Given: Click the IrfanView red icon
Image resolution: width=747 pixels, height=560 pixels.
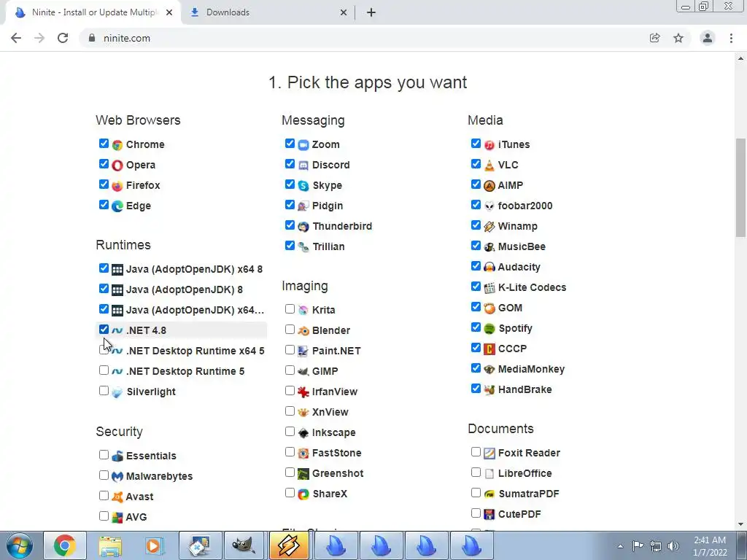Looking at the screenshot, I should pyautogui.click(x=303, y=392).
